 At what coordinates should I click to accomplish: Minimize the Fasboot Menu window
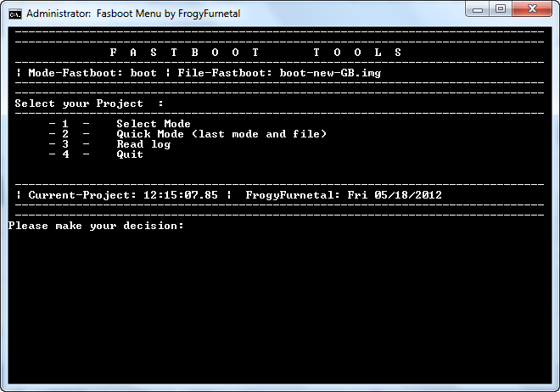478,9
